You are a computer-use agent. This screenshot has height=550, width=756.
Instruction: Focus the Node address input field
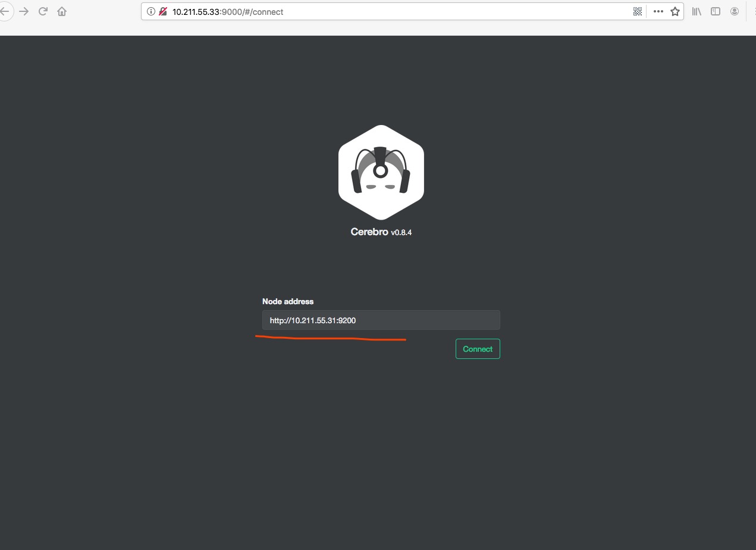pyautogui.click(x=381, y=320)
